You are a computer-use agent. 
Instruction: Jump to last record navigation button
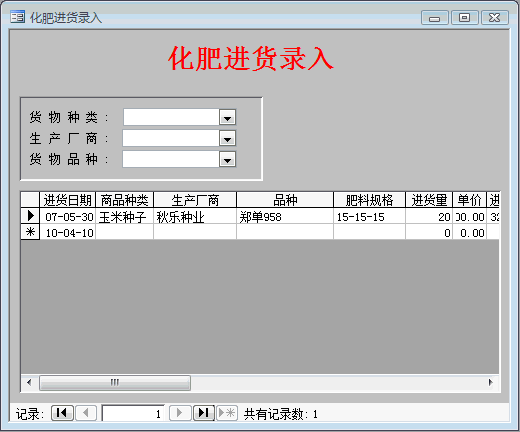click(204, 413)
